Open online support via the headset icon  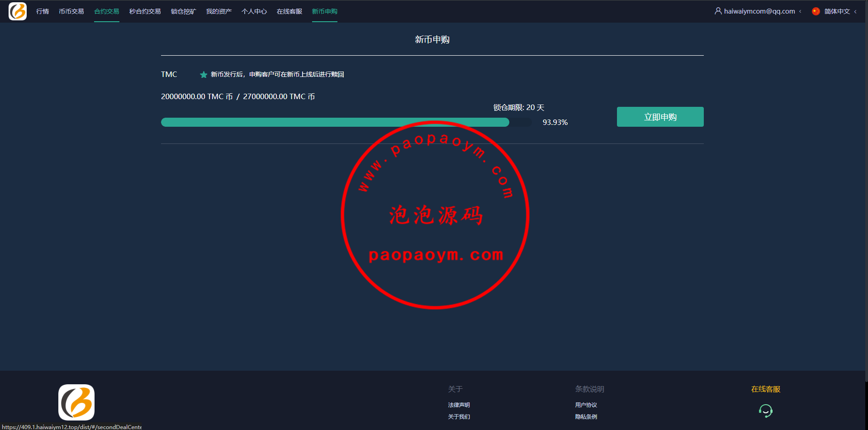coord(765,411)
